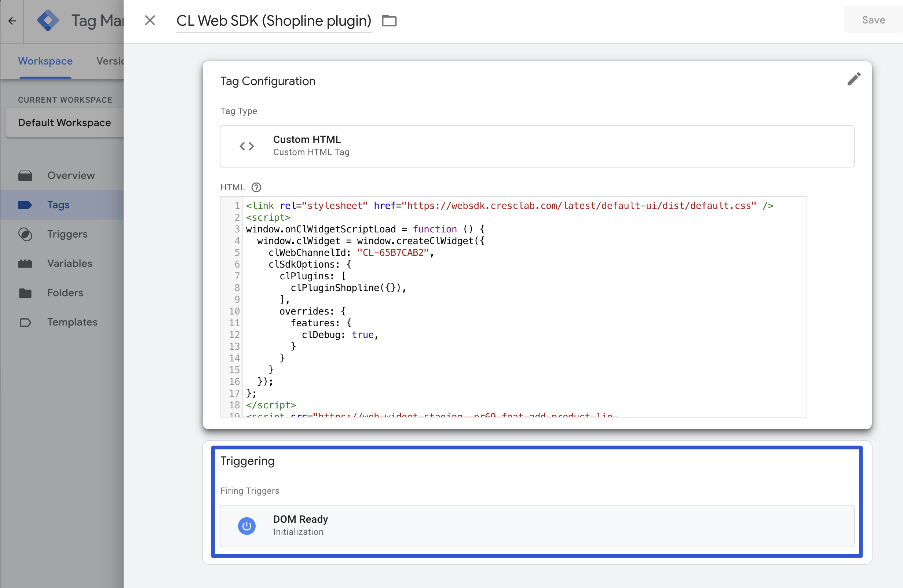Click the Firing Triggers label
Viewport: 903px width, 588px height.
[x=250, y=491]
